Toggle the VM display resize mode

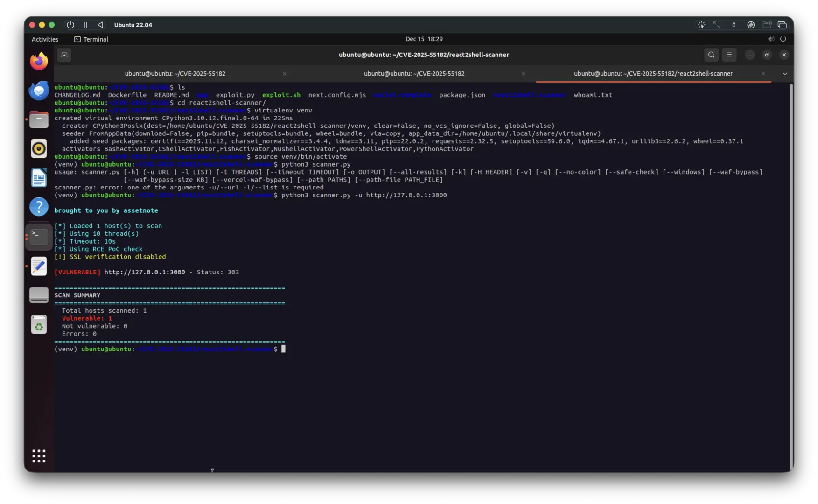[x=717, y=25]
